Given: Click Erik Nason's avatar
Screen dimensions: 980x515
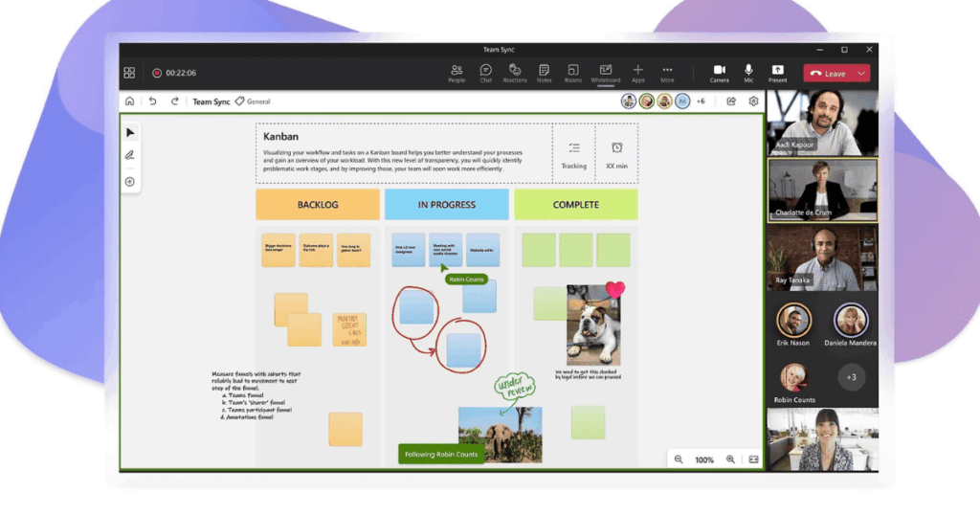Looking at the screenshot, I should click(793, 320).
